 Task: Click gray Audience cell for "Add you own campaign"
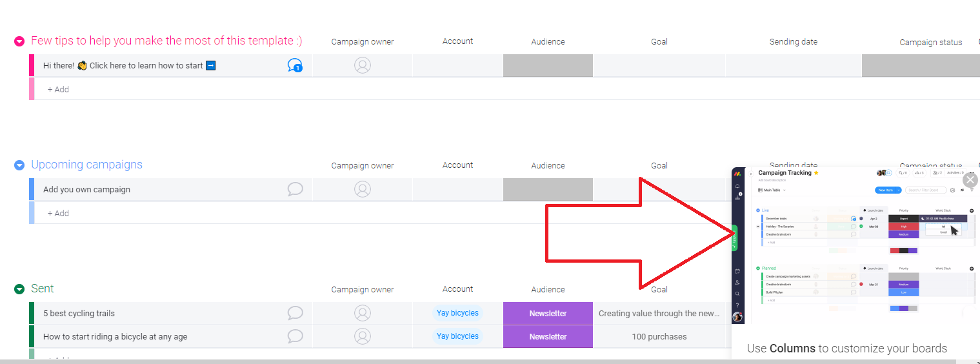pos(548,189)
